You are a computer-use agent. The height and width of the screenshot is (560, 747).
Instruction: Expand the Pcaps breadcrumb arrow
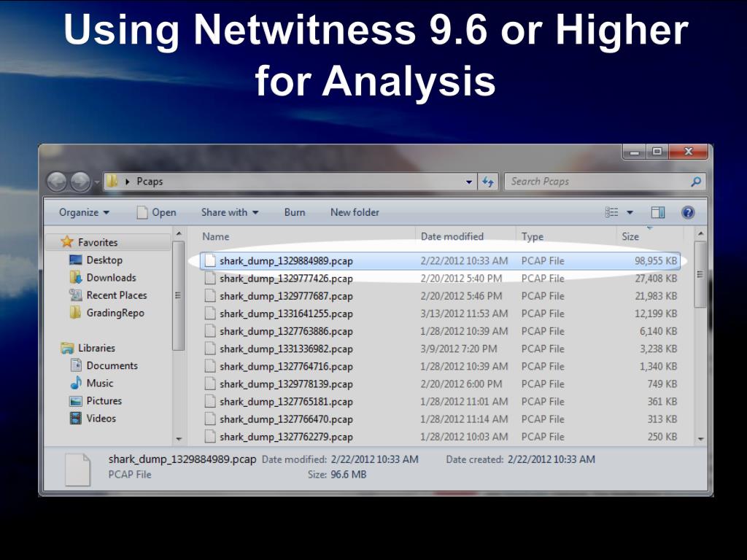click(128, 182)
